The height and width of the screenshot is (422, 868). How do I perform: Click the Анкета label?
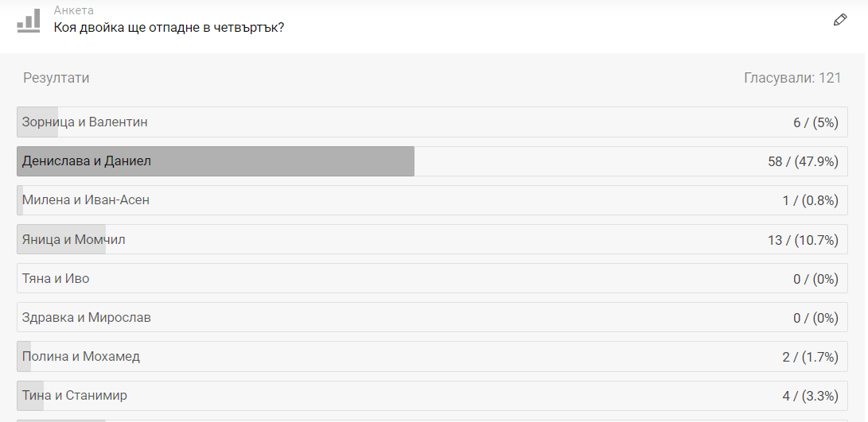tap(74, 10)
